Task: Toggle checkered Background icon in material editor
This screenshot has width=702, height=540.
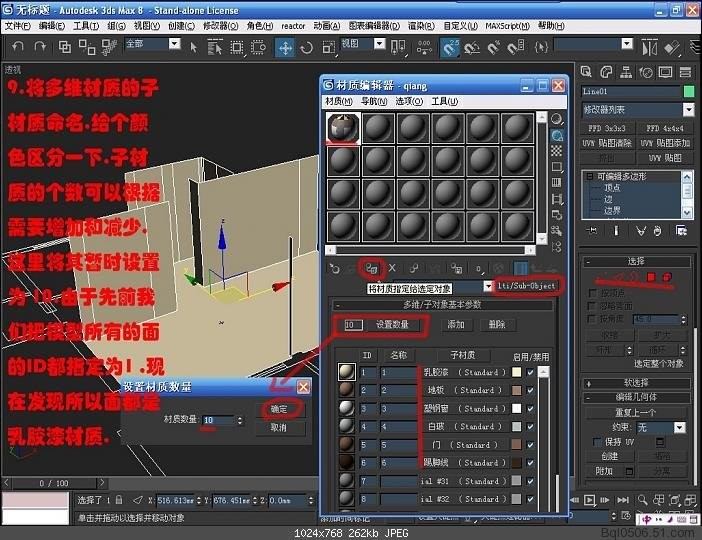Action: coord(556,151)
